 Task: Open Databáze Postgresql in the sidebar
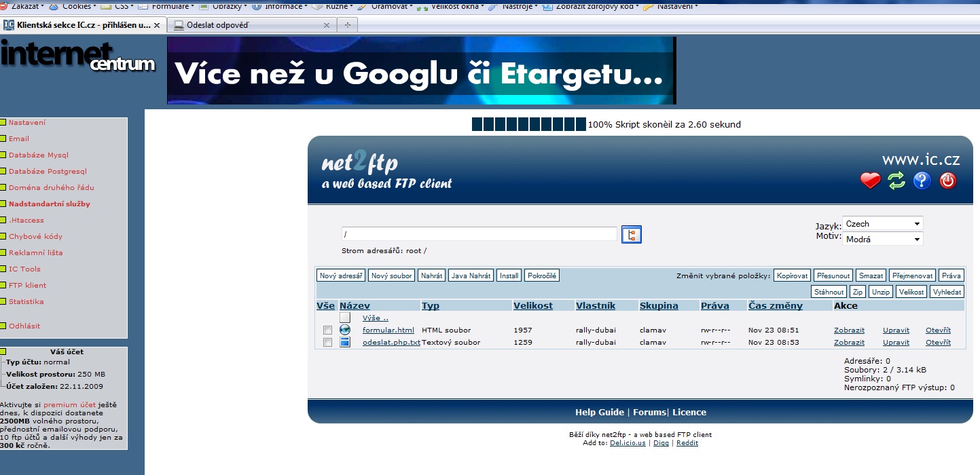(48, 171)
